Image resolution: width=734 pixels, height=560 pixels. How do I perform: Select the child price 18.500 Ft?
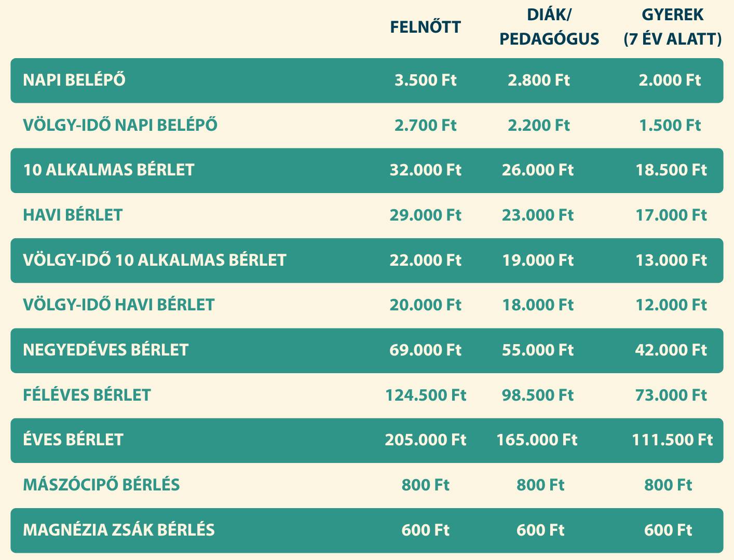click(x=671, y=170)
